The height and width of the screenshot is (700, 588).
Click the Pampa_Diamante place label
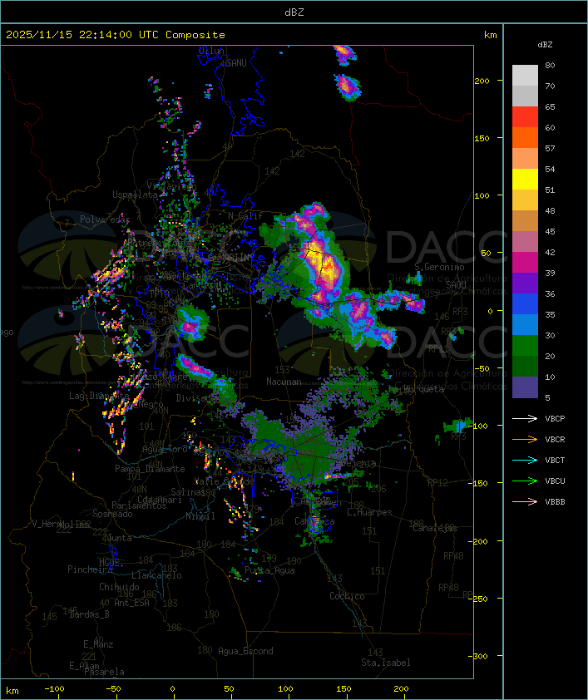pos(150,469)
